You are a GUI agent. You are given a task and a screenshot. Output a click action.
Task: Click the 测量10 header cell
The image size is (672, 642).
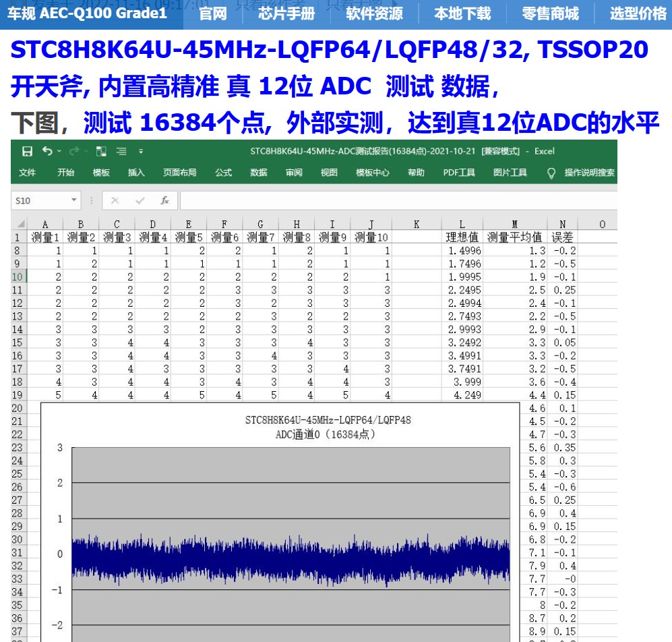(x=371, y=237)
